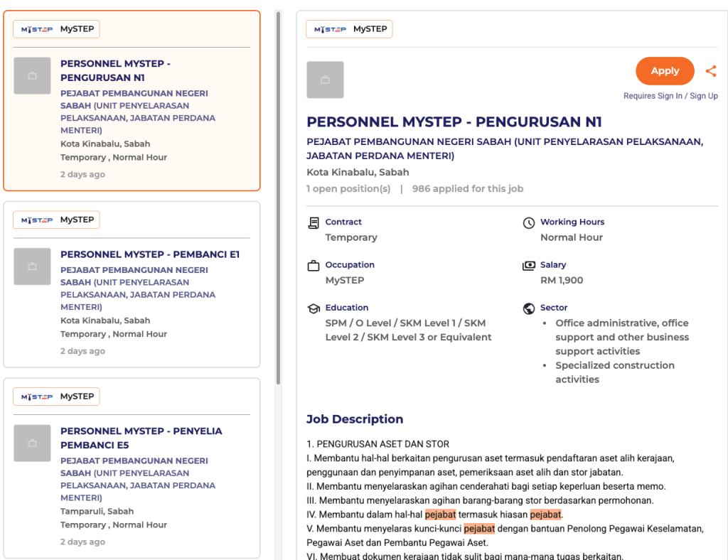Click the Occupation briefcase icon

click(314, 266)
